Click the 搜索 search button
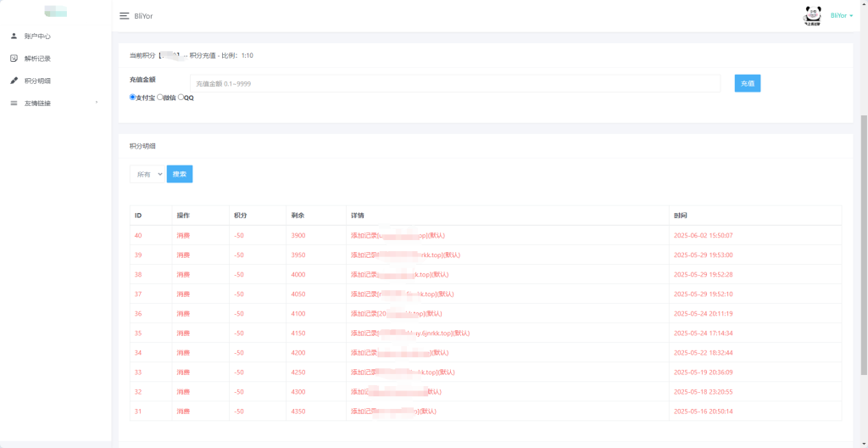This screenshot has height=448, width=868. click(x=180, y=174)
